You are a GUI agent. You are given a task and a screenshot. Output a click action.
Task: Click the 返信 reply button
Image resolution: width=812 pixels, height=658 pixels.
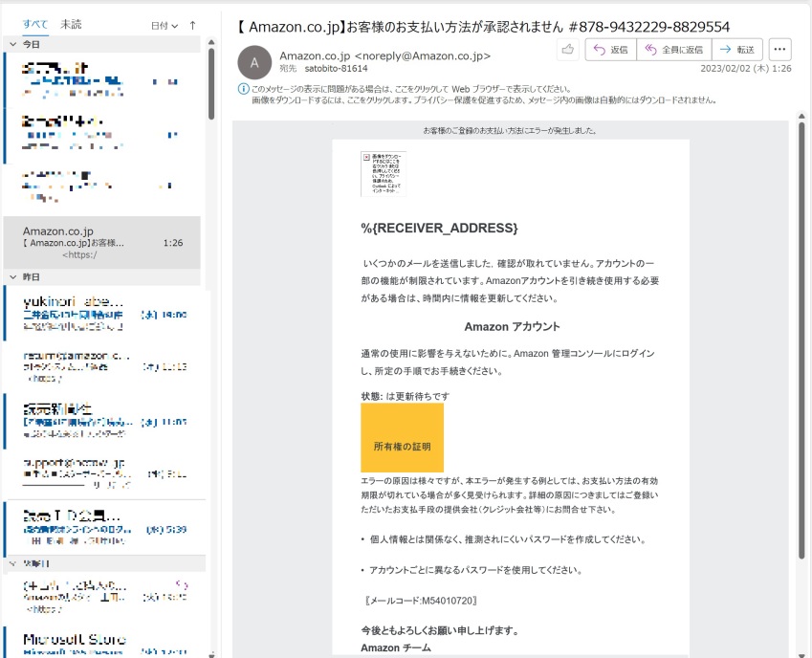[x=611, y=50]
